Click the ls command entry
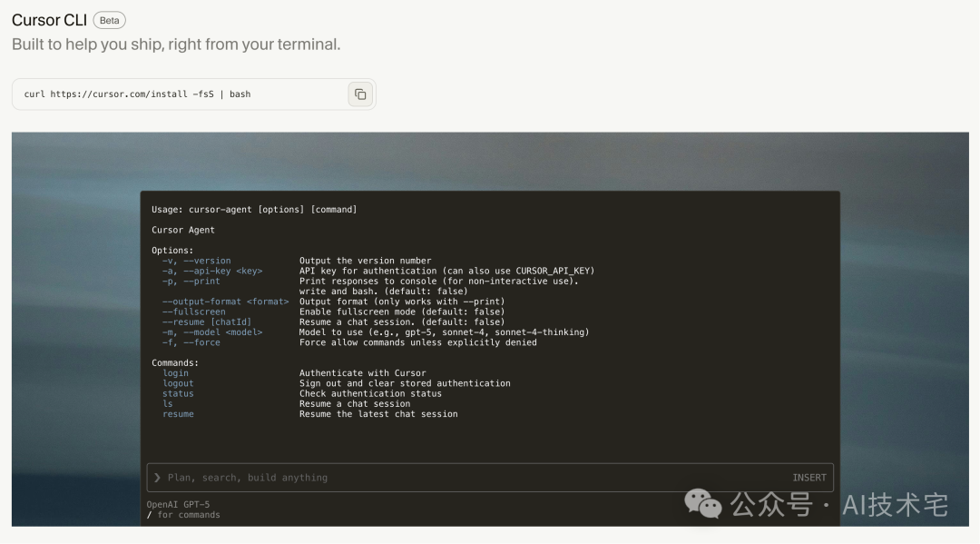This screenshot has height=544, width=980. click(170, 403)
